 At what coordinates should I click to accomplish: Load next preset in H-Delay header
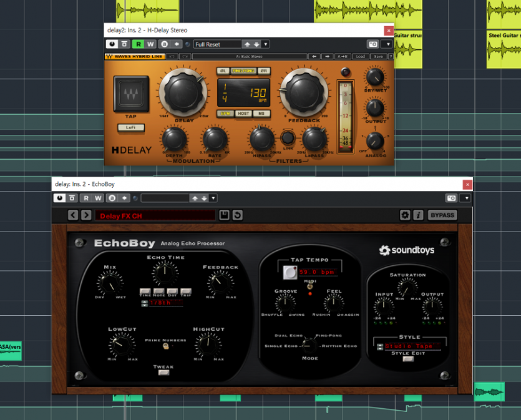coord(256,44)
